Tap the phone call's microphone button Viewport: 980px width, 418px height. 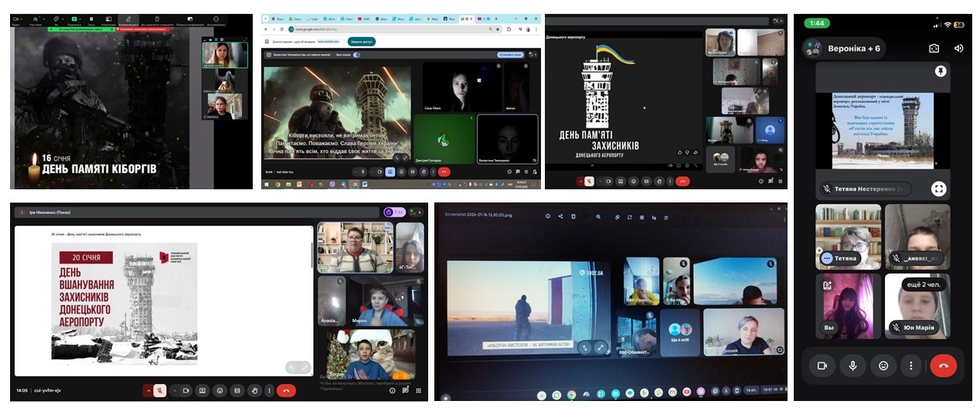(852, 365)
